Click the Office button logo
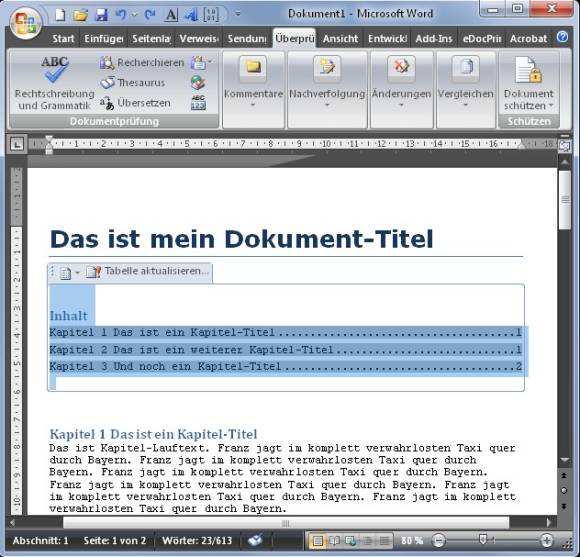Image resolution: width=580 pixels, height=557 pixels. 25,23
